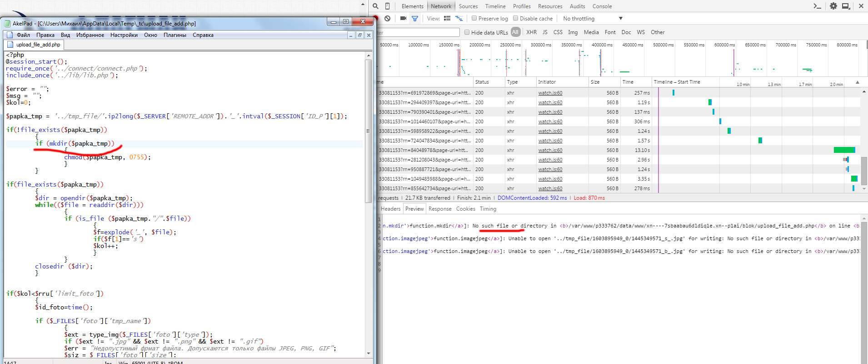Click the Timeline column sort arrow
The image size is (868, 364).
pos(858,82)
